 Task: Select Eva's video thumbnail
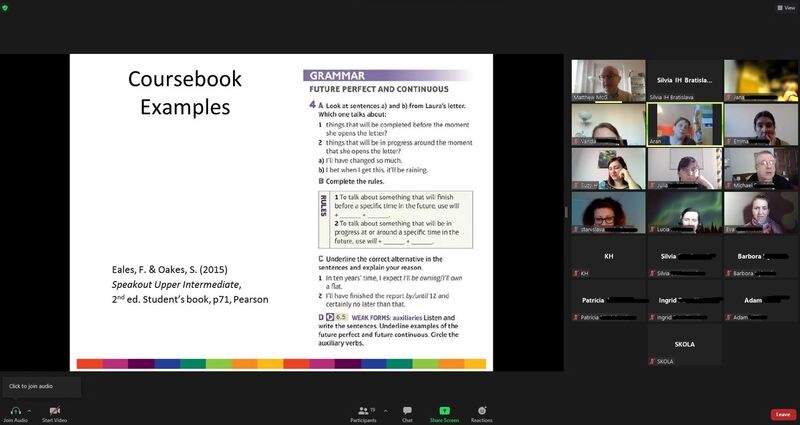click(761, 213)
